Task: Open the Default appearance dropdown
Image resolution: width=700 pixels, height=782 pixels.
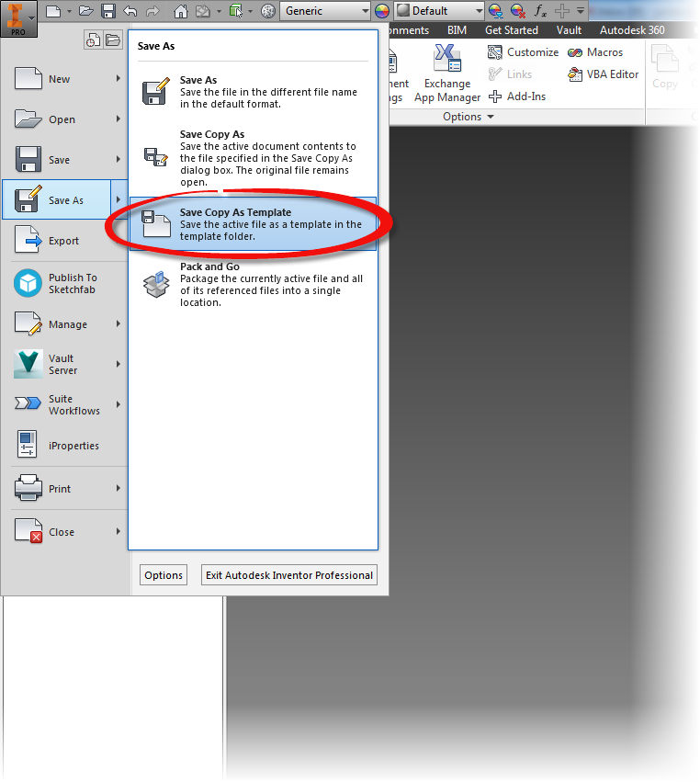Action: [440, 11]
